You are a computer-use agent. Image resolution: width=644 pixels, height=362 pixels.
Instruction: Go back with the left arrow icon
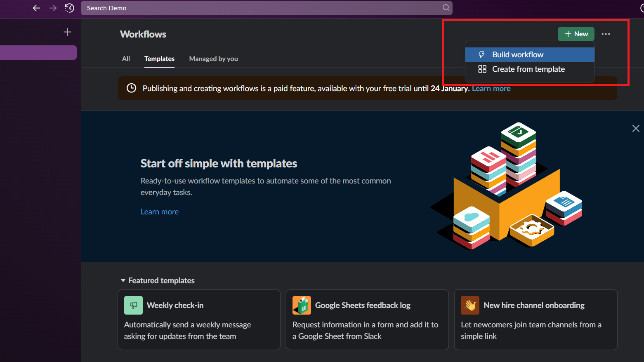(36, 8)
